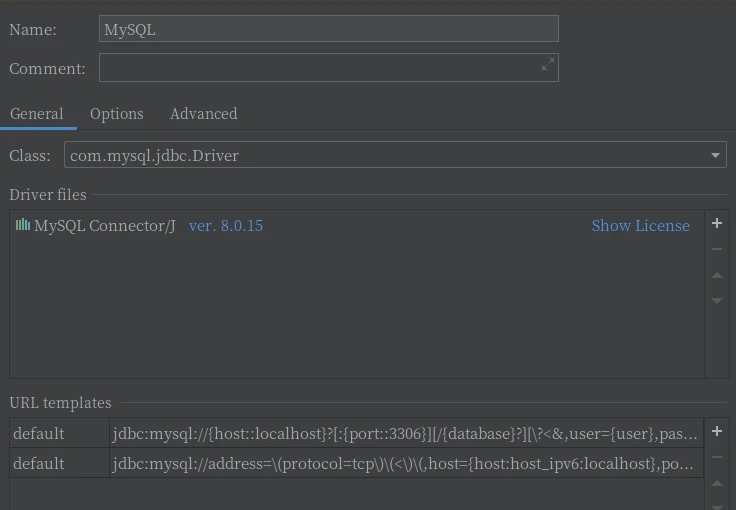Click into the Name field containing MySQL
This screenshot has width=736, height=510.
click(x=328, y=29)
